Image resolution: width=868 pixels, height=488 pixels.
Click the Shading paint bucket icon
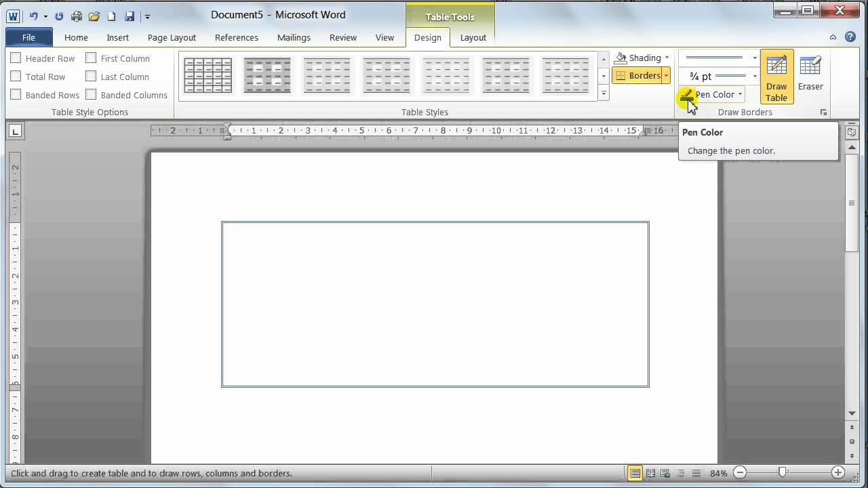620,58
